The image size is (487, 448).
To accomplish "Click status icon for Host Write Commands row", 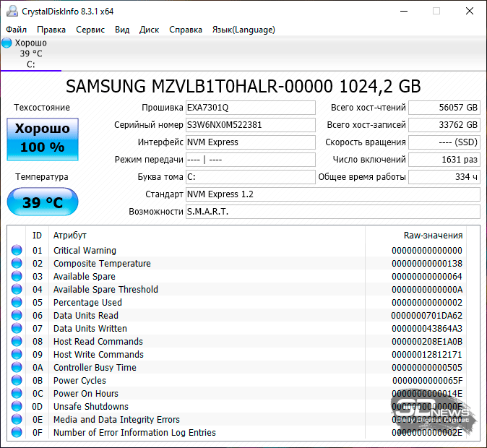I will tap(17, 355).
